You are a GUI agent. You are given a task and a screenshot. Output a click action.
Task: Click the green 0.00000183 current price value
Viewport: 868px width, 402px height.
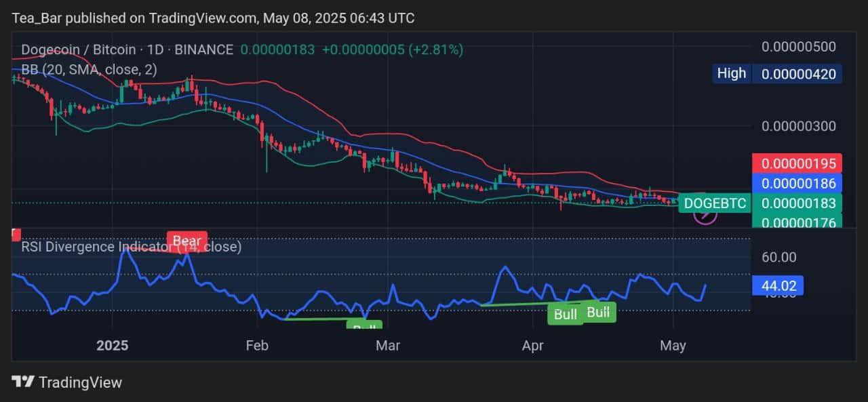798,203
